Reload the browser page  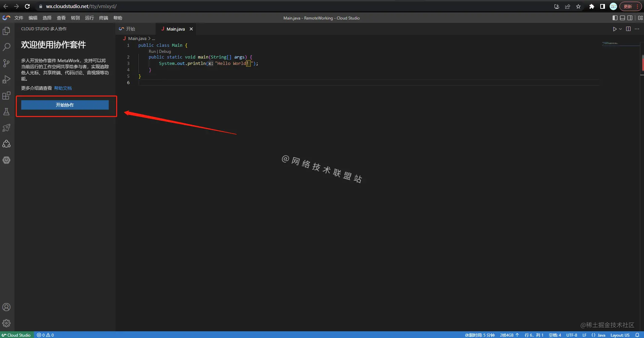click(27, 6)
